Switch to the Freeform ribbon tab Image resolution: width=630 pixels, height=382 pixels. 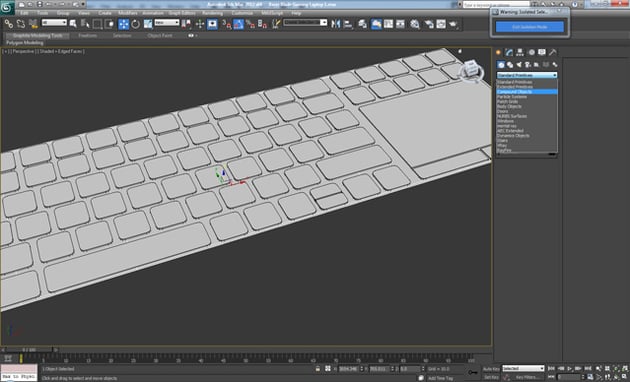click(x=88, y=35)
